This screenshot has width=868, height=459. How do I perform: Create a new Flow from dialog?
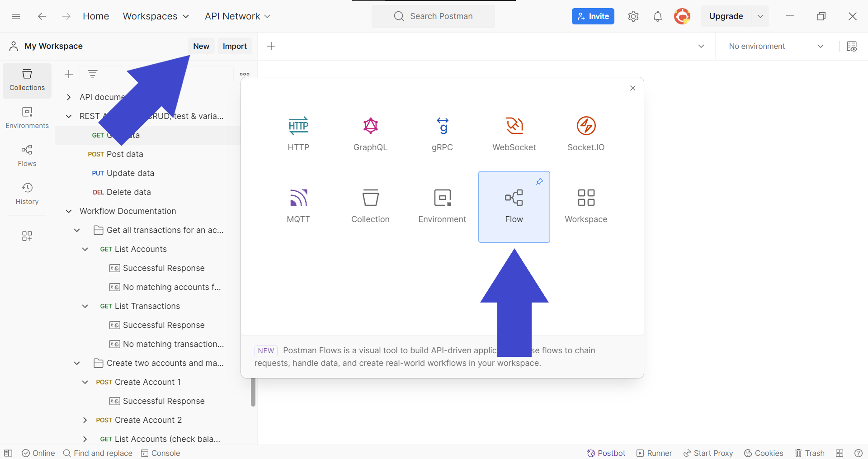click(514, 207)
